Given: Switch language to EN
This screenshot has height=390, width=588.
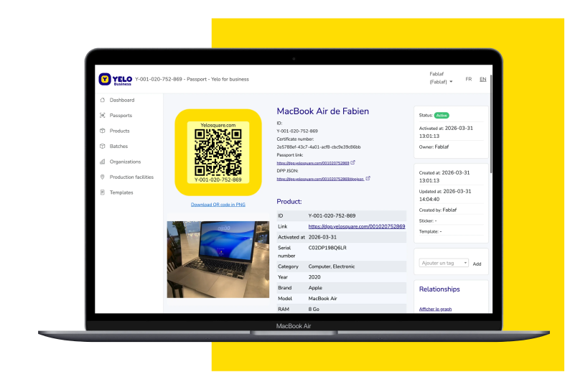Looking at the screenshot, I should point(483,79).
